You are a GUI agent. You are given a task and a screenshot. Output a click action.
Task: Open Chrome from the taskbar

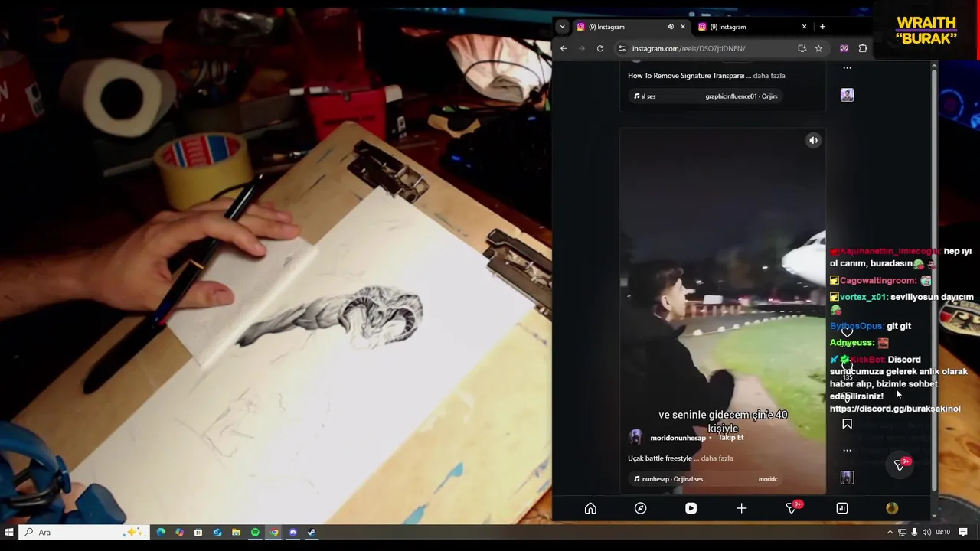[x=273, y=532]
